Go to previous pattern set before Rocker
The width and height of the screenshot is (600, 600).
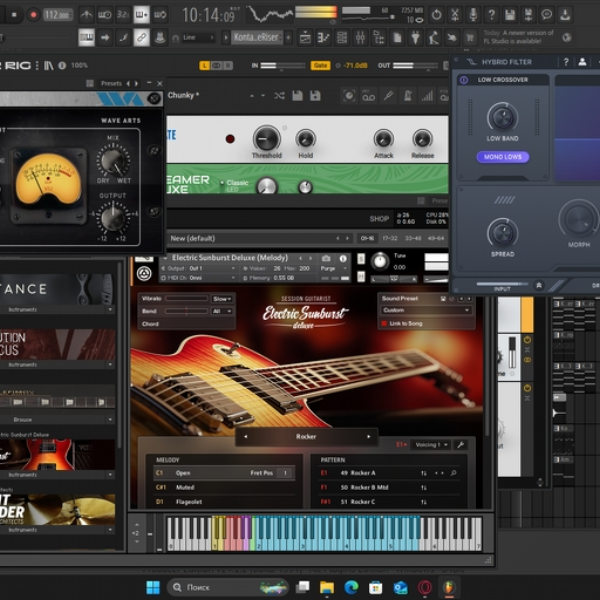click(x=245, y=437)
